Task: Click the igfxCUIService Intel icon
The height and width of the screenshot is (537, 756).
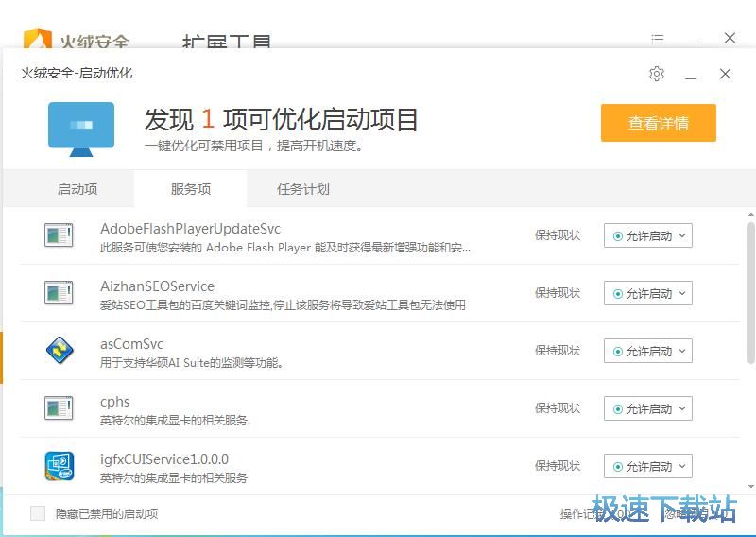Action: click(x=60, y=466)
